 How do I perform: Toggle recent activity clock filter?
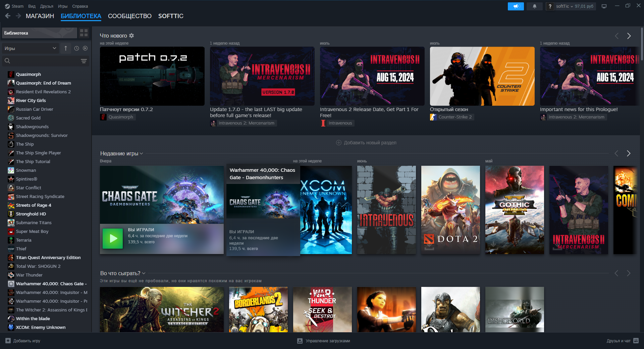pos(76,48)
